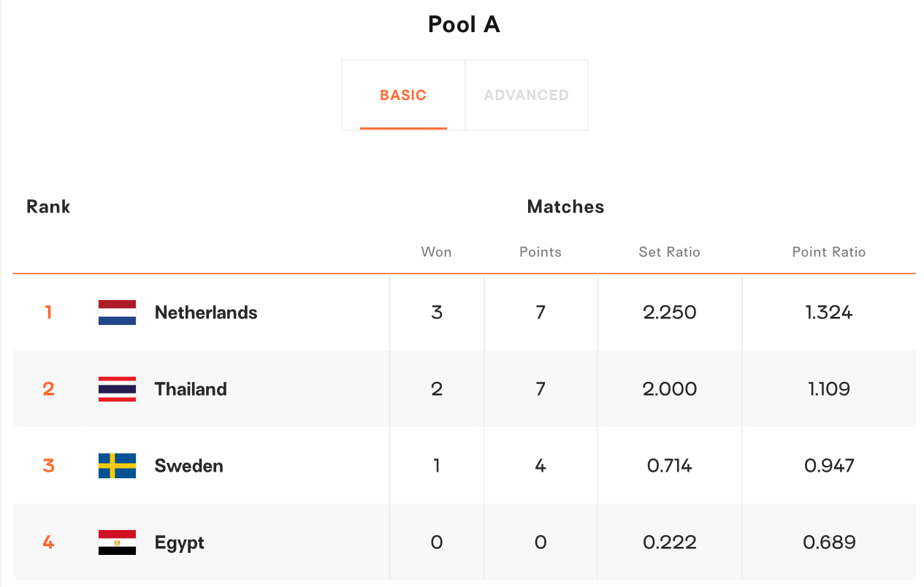This screenshot has width=924, height=587.
Task: Click the Matches header label
Action: point(565,207)
